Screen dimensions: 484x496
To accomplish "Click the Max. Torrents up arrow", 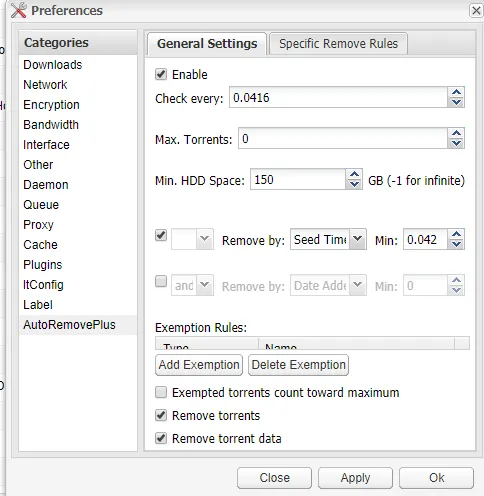I will pyautogui.click(x=456, y=133).
